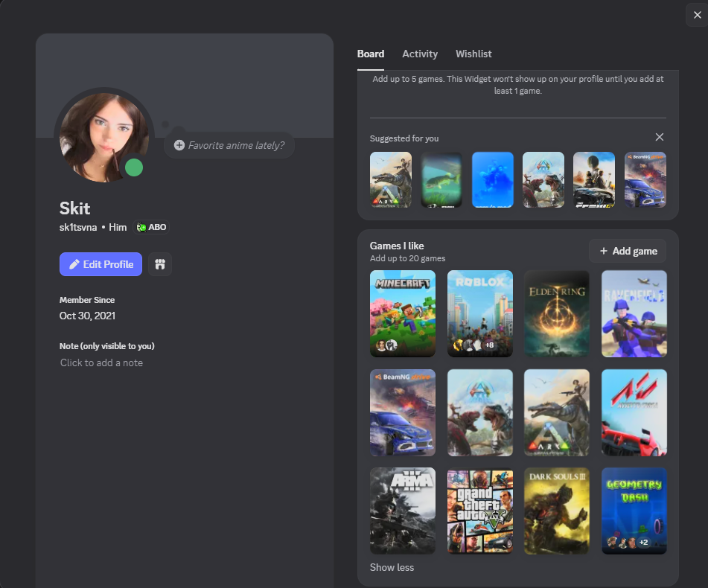Open Ravenfield in Games I like
This screenshot has height=588, width=708.
(634, 313)
